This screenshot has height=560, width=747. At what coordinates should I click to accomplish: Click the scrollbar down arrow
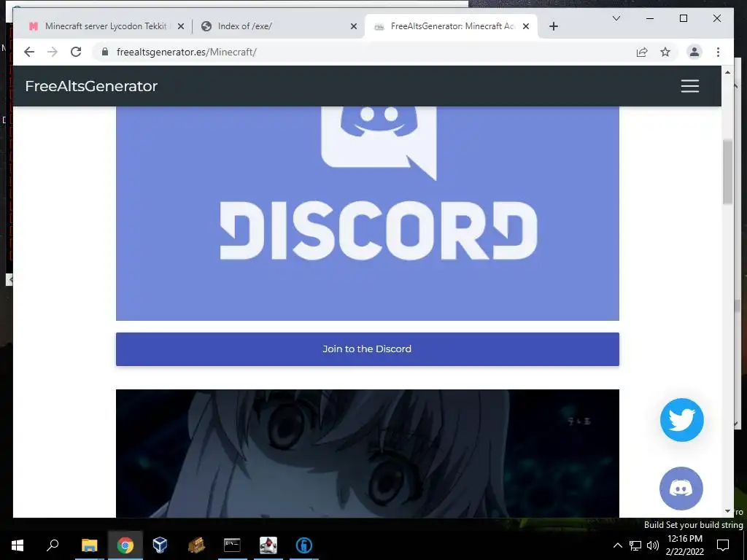[727, 511]
